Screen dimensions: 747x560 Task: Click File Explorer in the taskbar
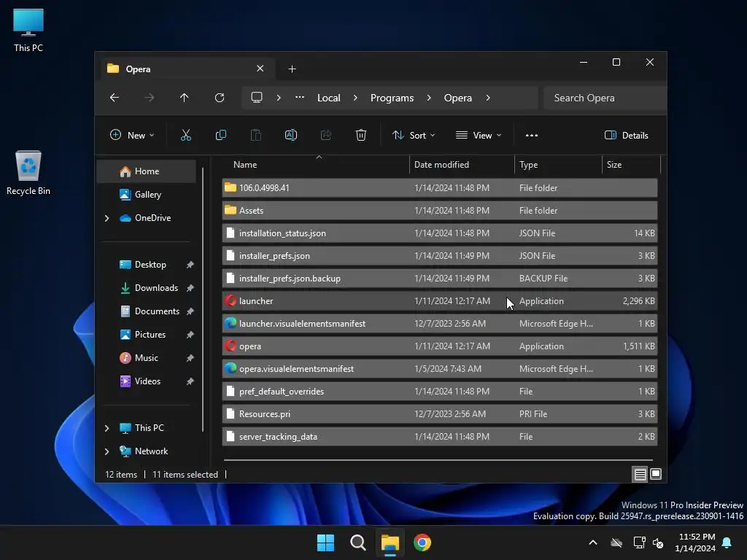(390, 542)
